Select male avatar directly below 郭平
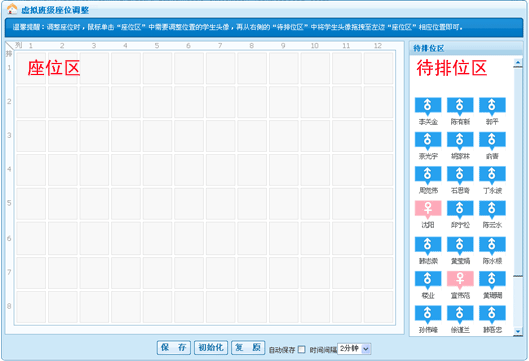Viewport: 529px width, 361px height. tap(492, 140)
